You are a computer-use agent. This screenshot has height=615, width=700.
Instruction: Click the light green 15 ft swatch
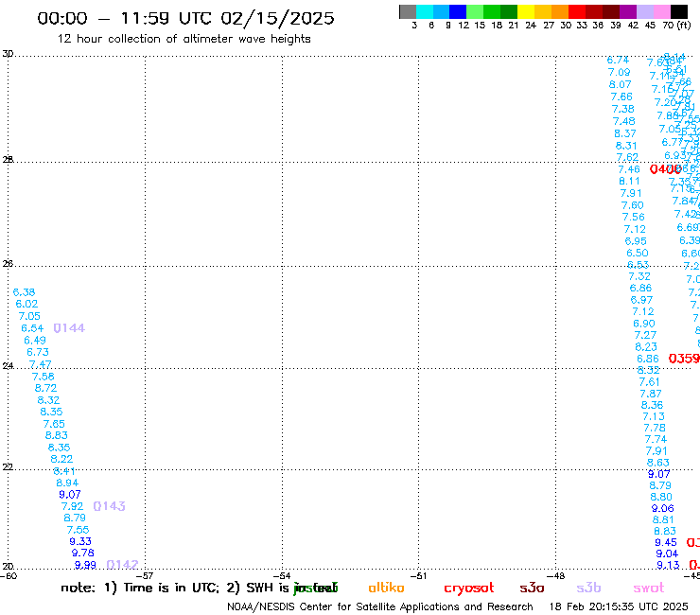coord(475,11)
